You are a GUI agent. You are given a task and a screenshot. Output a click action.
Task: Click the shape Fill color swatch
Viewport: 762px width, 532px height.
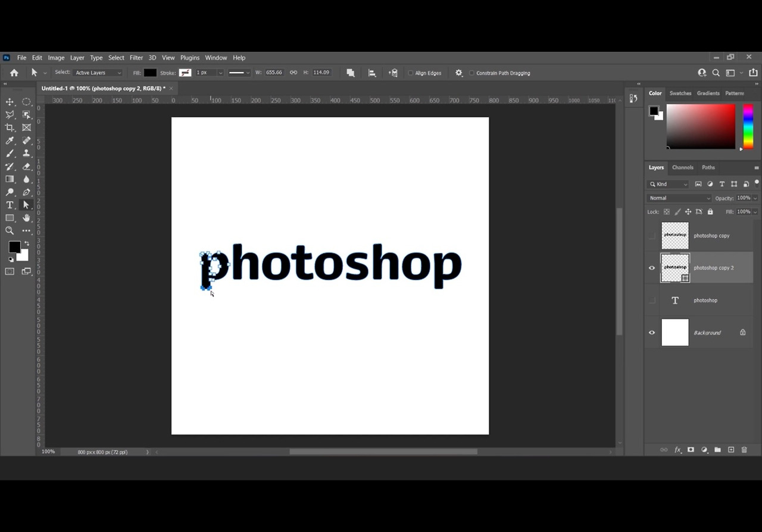150,73
